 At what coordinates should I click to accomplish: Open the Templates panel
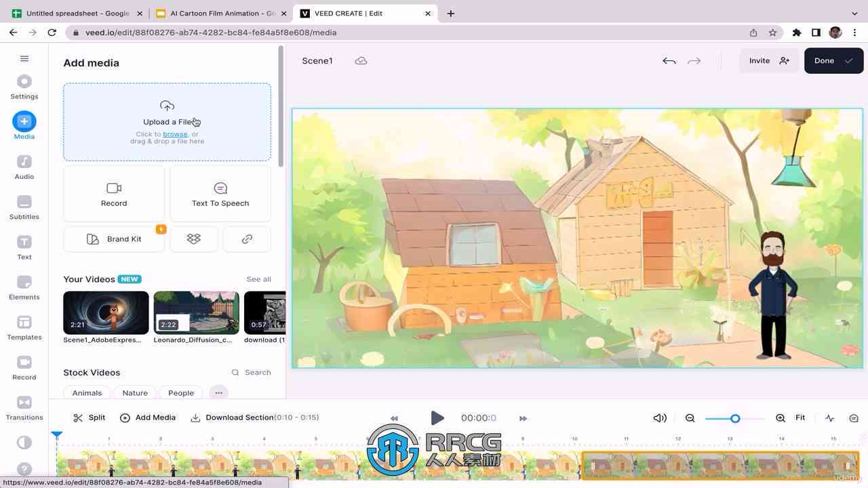point(24,327)
